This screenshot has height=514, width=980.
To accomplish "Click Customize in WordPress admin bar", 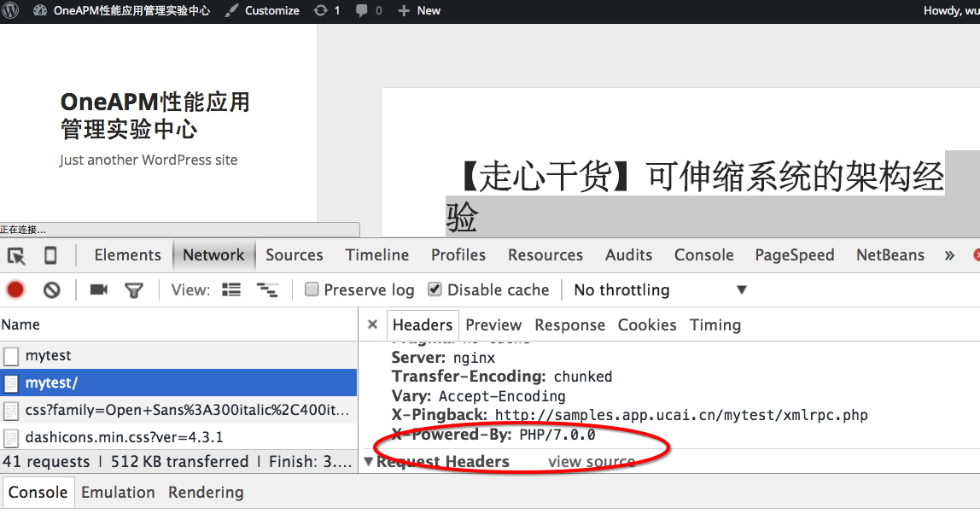I will (262, 10).
